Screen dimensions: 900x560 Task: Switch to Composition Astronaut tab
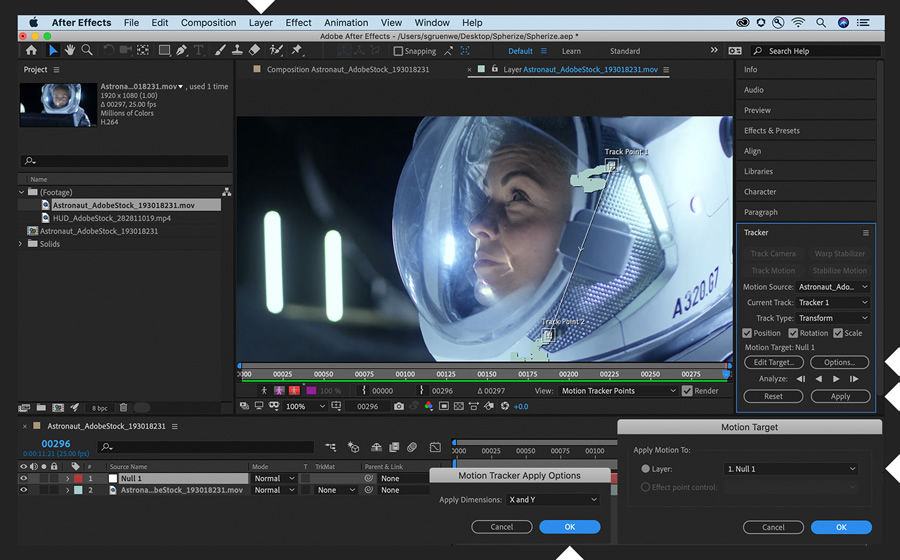click(347, 70)
